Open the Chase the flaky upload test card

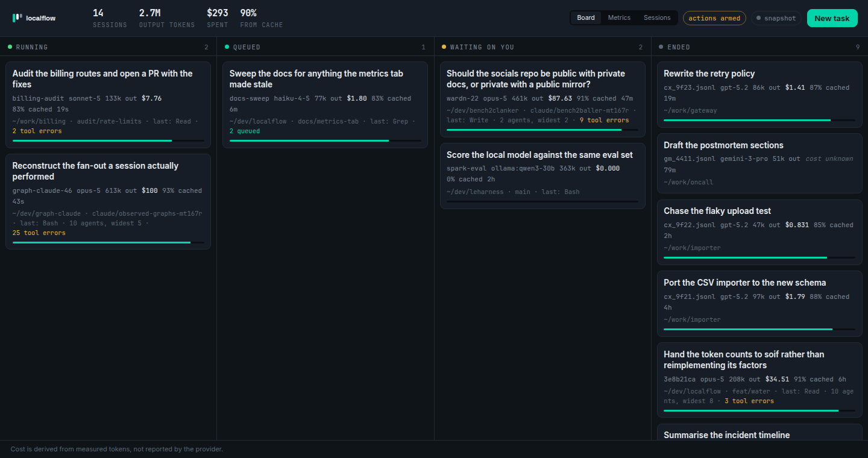(x=759, y=232)
